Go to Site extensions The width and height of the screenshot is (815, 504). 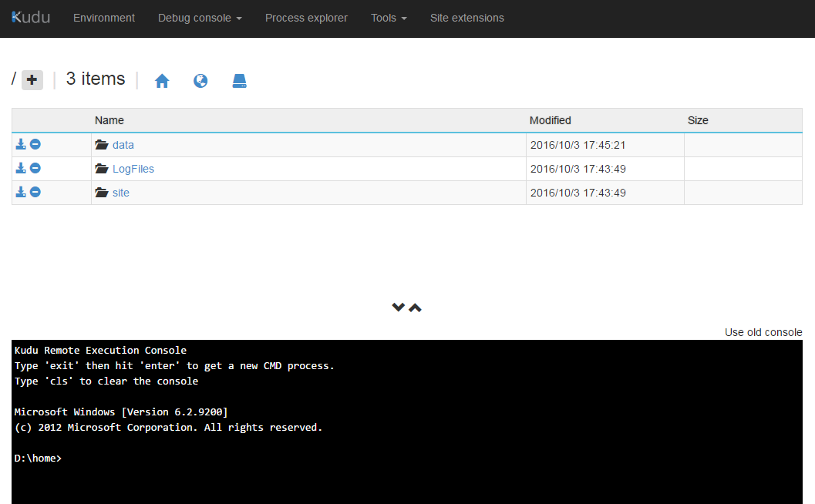[x=467, y=18]
